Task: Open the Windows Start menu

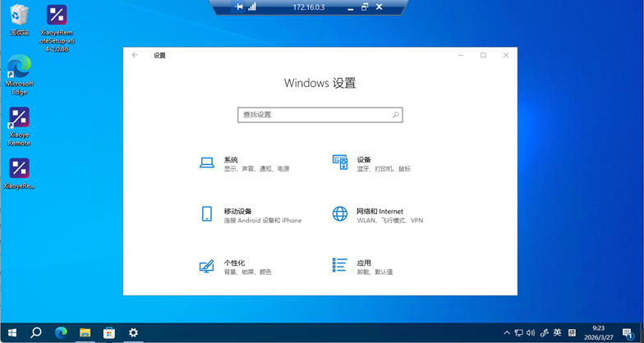Action: tap(12, 333)
